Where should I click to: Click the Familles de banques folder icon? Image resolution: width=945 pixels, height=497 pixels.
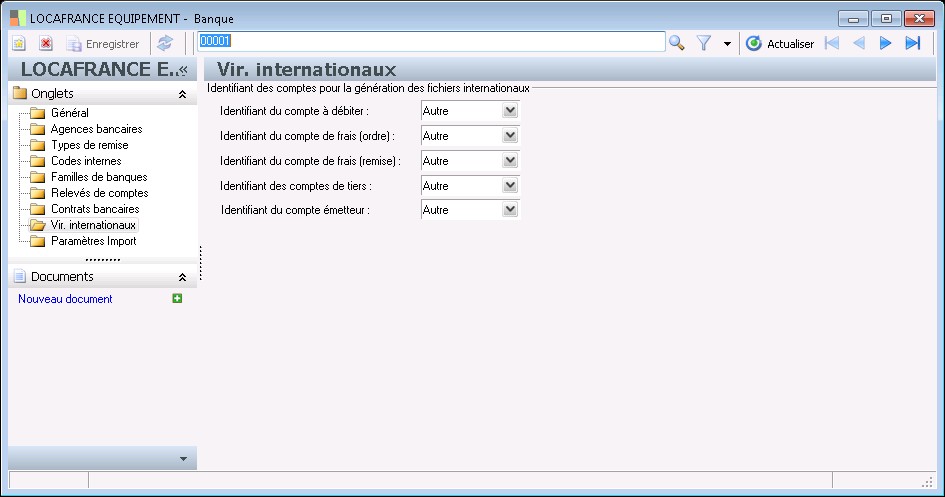pyautogui.click(x=37, y=177)
